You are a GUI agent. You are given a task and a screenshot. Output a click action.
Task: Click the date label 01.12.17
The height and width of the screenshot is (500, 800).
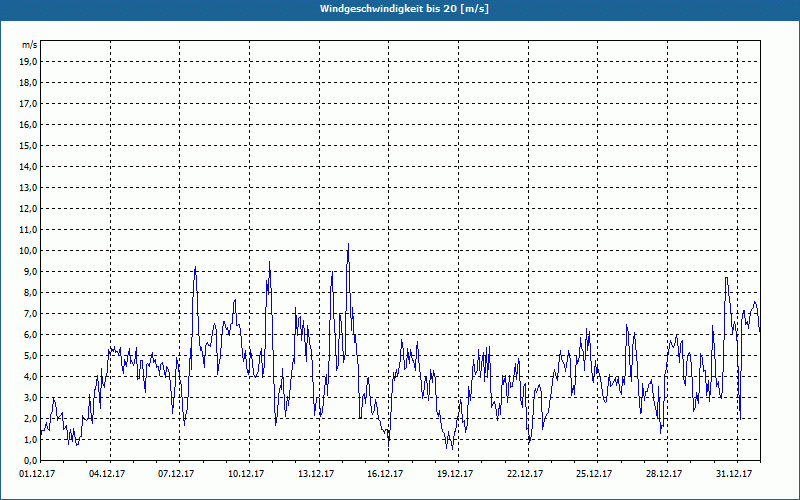pos(37,474)
